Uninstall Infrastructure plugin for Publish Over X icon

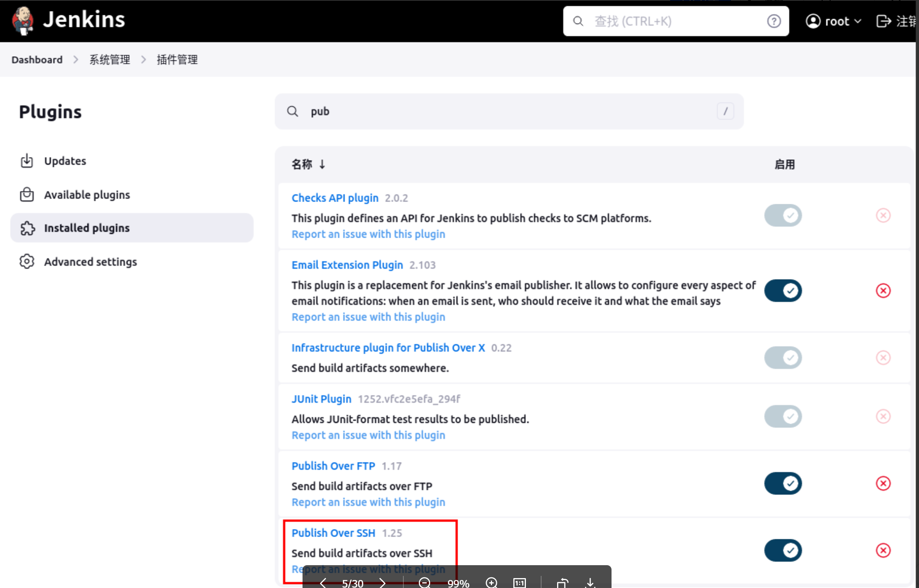pyautogui.click(x=883, y=358)
